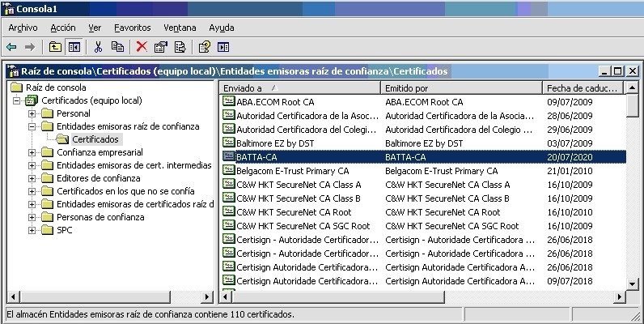Viewport: 644px width, 324px height.
Task: Go back with the left arrow toolbar icon
Action: (11, 47)
